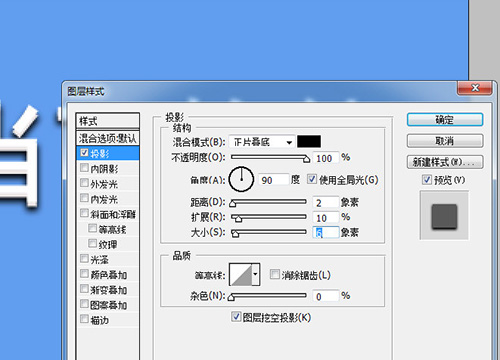This screenshot has height=360, width=500.
Task: Toggle the 预览 preview checkbox
Action: pos(427,179)
